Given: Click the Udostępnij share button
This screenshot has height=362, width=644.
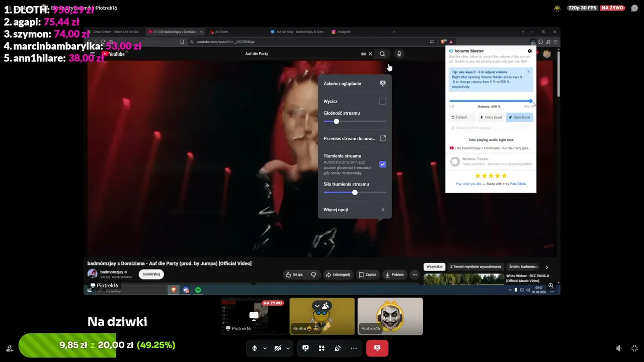Looking at the screenshot, I should point(338,275).
